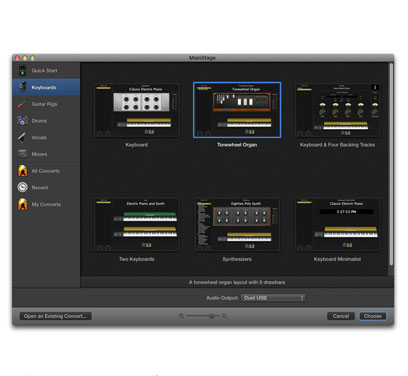Select the Keyboard template thumbnail
408x376 pixels.
point(137,110)
